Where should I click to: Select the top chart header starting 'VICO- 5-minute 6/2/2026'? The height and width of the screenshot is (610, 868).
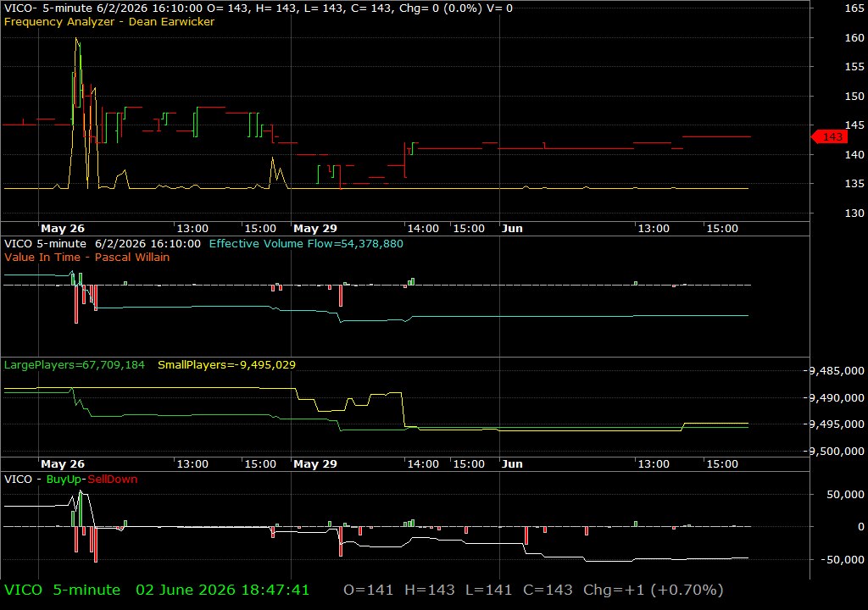(258, 8)
